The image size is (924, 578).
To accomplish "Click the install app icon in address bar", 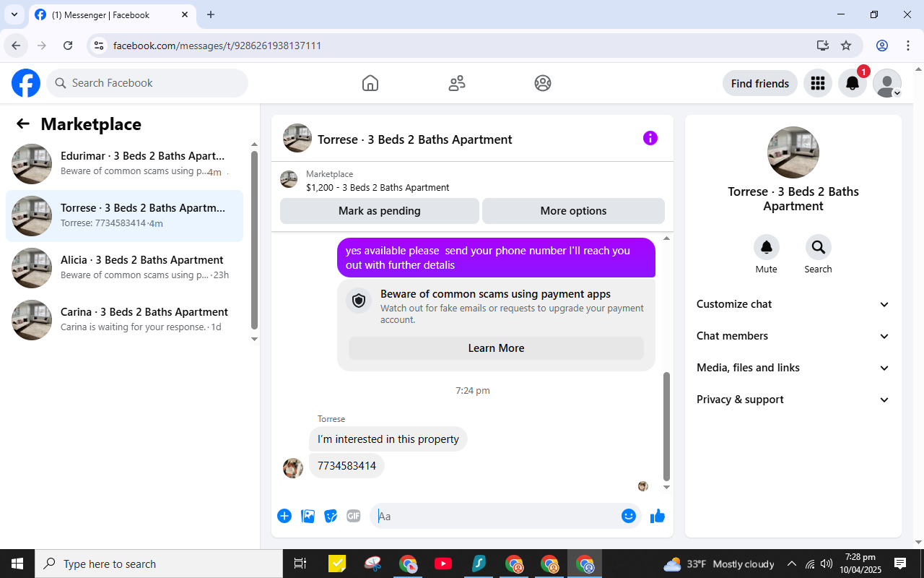I will tap(822, 46).
